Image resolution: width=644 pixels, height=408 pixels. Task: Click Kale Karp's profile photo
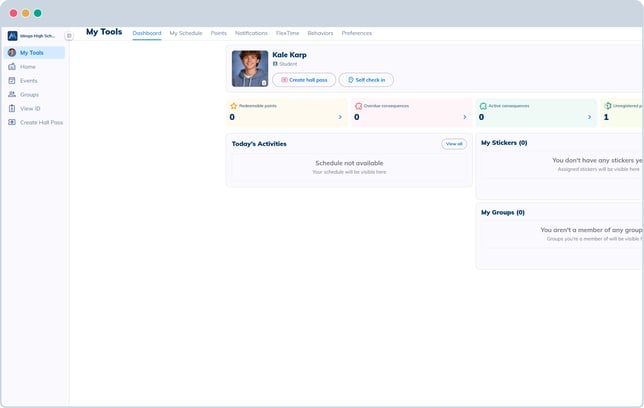pyautogui.click(x=250, y=69)
